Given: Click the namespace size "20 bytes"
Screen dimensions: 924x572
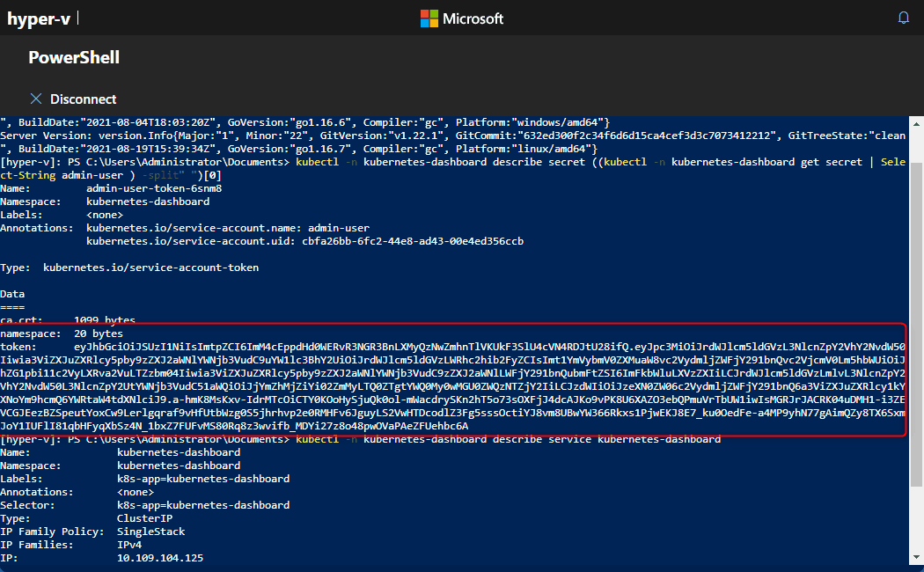Looking at the screenshot, I should click(x=99, y=334).
